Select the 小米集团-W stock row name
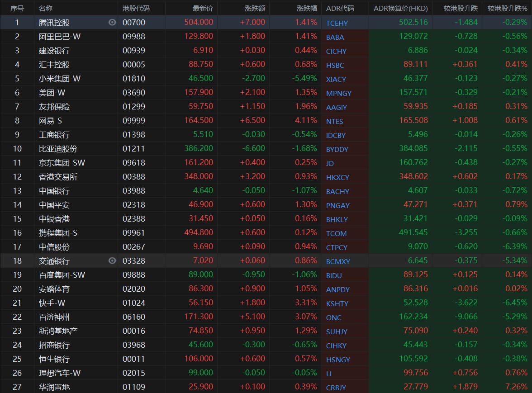This screenshot has height=393, width=532. point(60,79)
